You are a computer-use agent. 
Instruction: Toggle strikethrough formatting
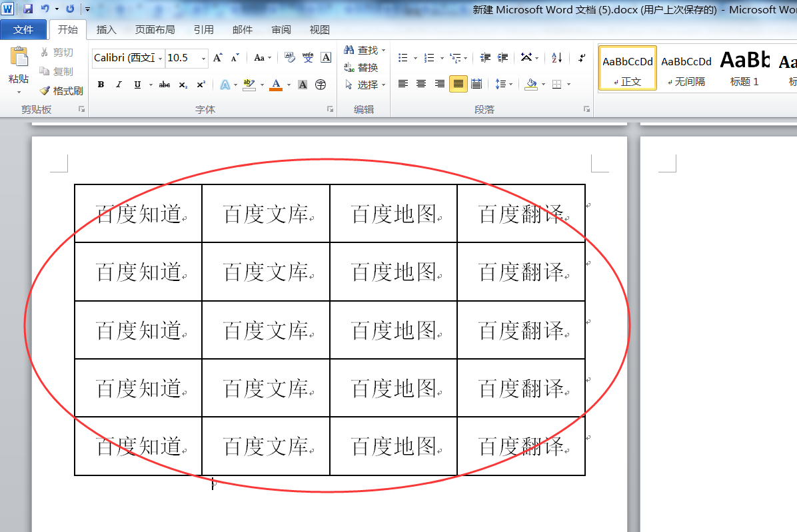pyautogui.click(x=164, y=85)
